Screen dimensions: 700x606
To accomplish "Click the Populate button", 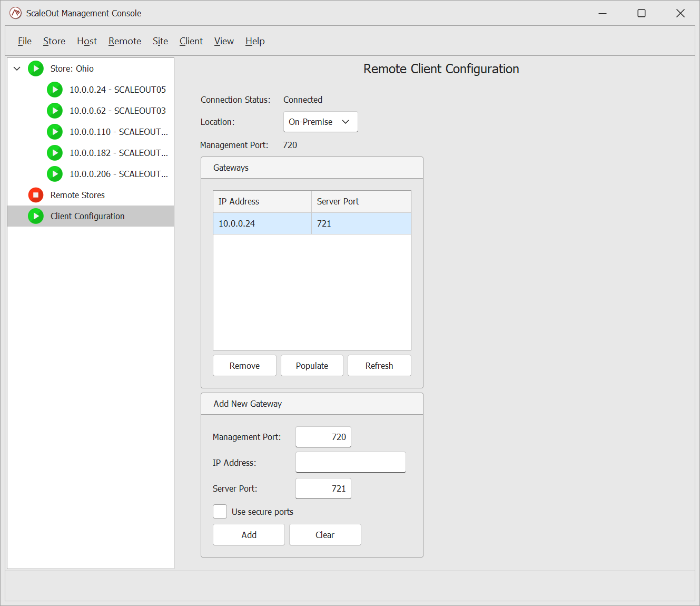I will (x=312, y=366).
